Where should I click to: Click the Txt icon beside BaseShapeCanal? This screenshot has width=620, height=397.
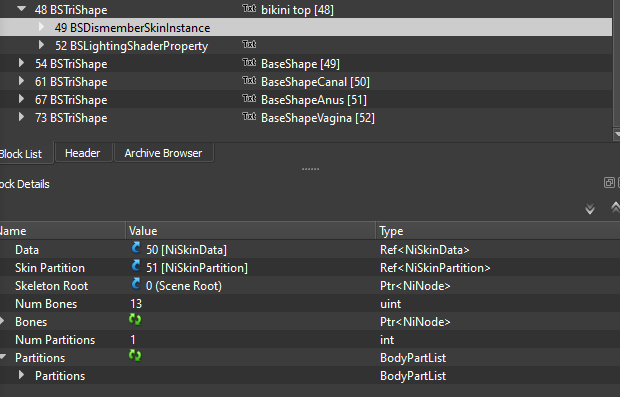click(249, 80)
